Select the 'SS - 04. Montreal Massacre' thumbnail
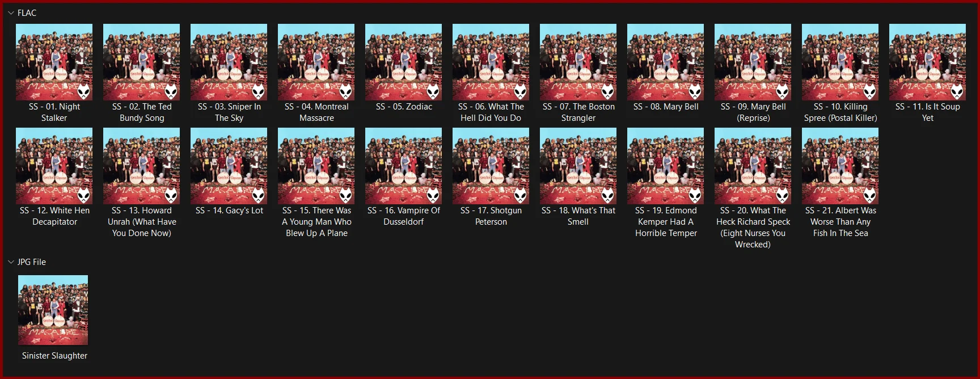The height and width of the screenshot is (379, 980). (316, 62)
